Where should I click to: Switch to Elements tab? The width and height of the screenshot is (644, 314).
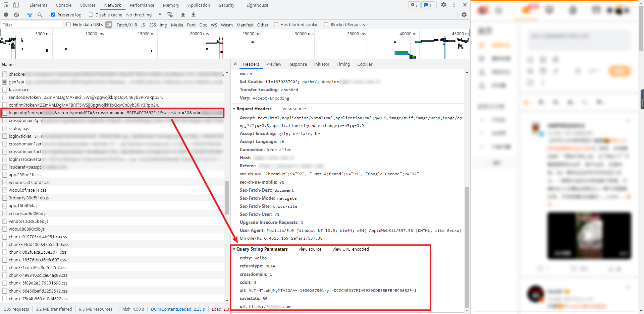click(38, 5)
